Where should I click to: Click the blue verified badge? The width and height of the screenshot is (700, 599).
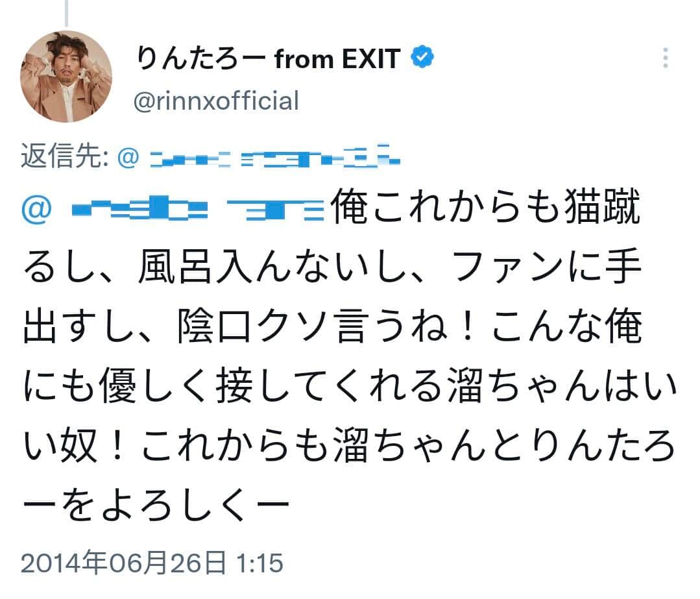tap(424, 59)
